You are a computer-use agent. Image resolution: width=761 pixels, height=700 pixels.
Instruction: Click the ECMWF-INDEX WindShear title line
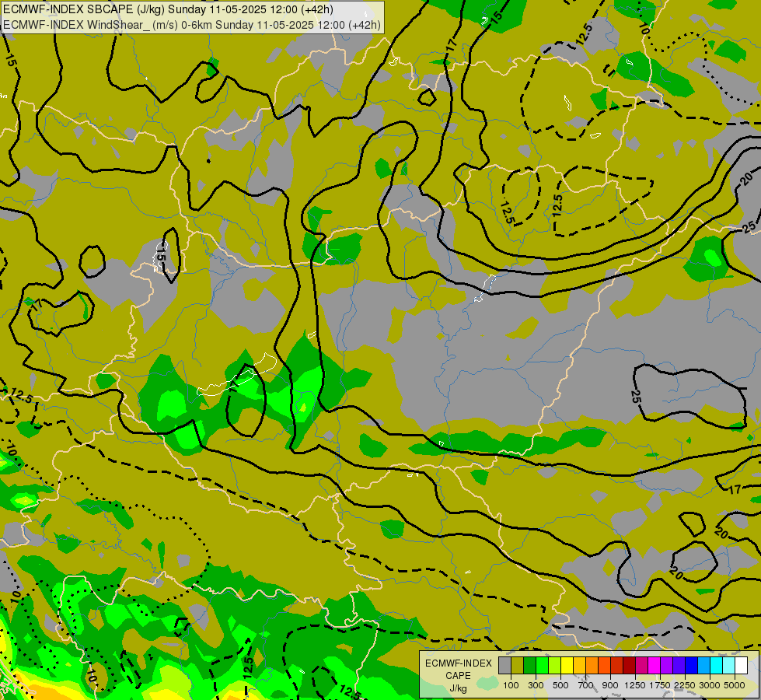pyautogui.click(x=192, y=25)
